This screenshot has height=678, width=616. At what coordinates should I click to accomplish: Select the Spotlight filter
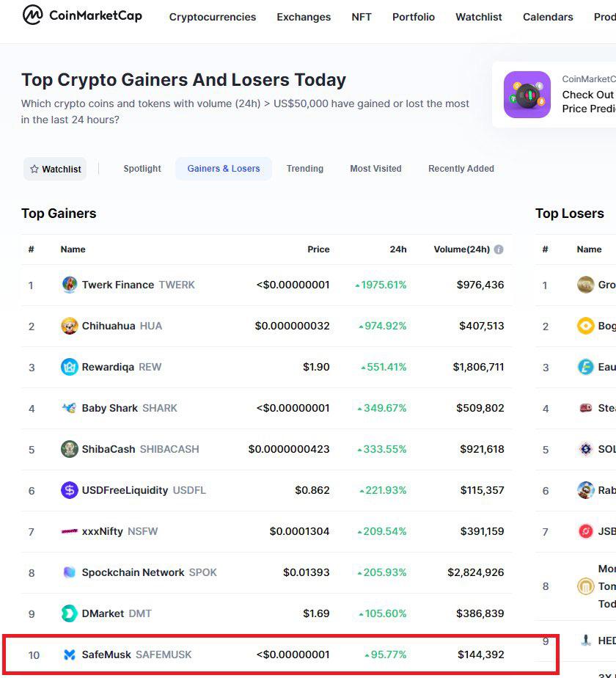[x=142, y=169]
